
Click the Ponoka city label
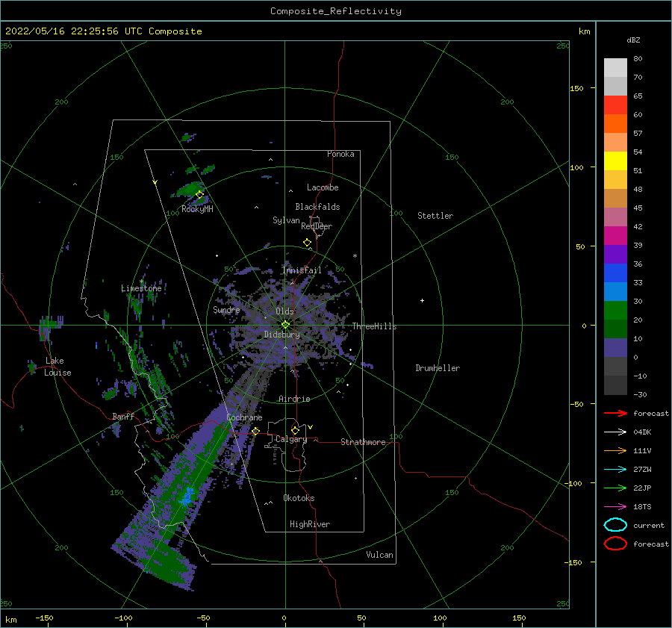tap(340, 154)
